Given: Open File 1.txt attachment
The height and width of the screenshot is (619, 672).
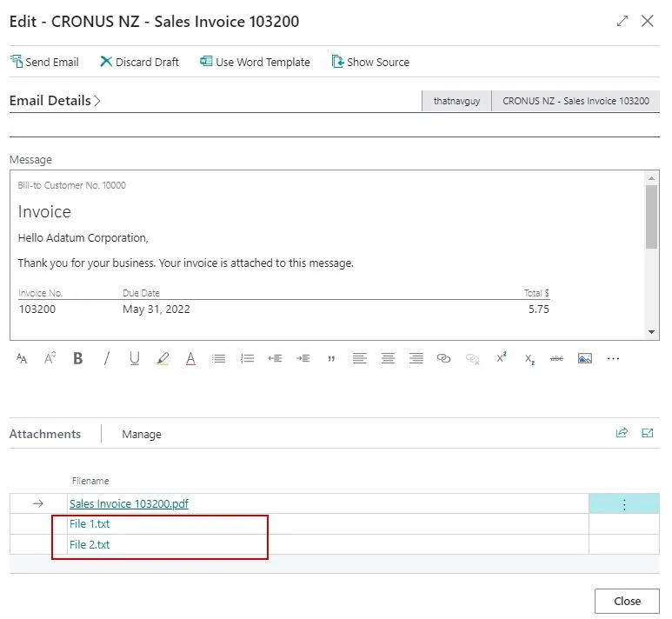Looking at the screenshot, I should pos(90,524).
